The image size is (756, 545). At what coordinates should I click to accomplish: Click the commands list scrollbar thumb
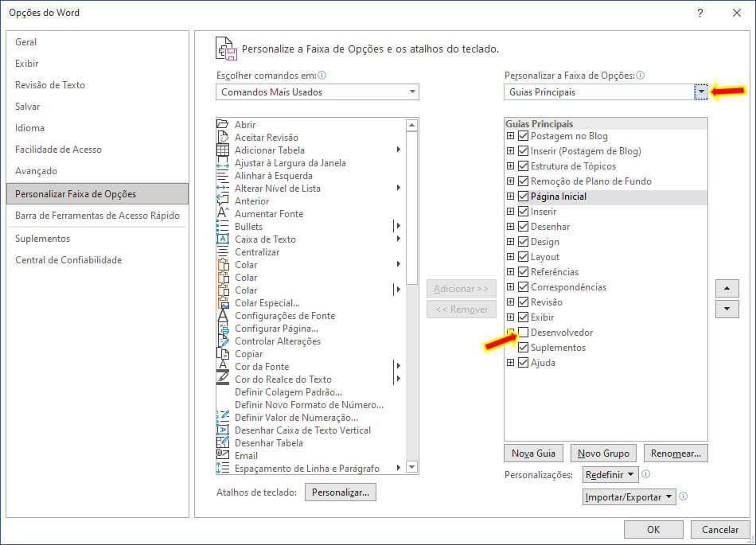click(x=411, y=208)
